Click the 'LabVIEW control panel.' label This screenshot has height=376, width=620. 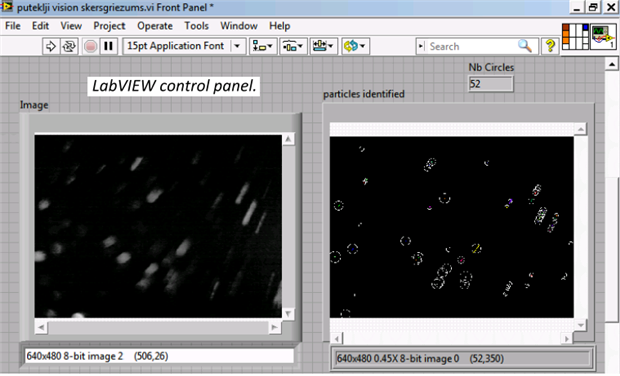pyautogui.click(x=174, y=86)
